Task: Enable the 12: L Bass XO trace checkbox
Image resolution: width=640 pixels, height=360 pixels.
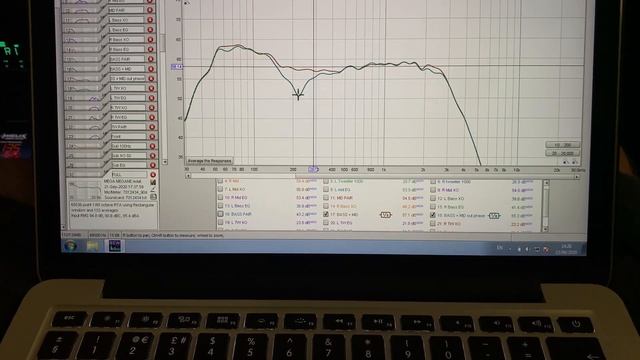Action: tap(433, 198)
